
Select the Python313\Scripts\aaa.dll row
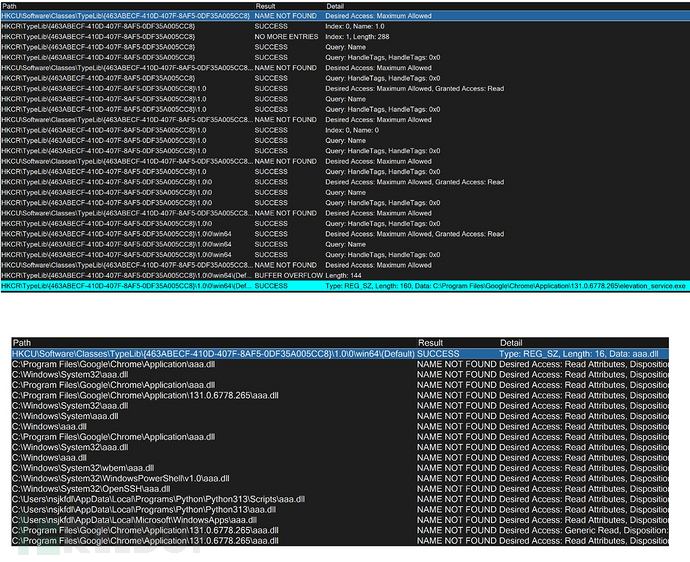[150, 499]
